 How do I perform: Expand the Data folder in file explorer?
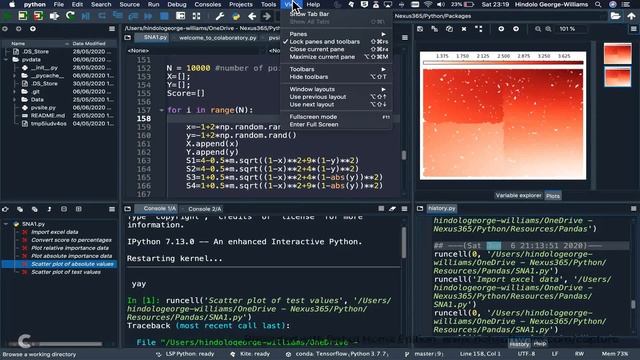tap(14, 100)
